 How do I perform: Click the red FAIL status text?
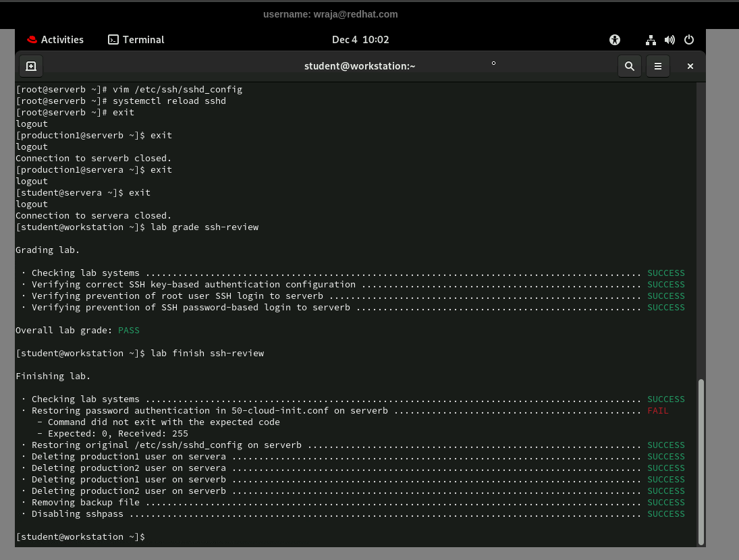658,411
